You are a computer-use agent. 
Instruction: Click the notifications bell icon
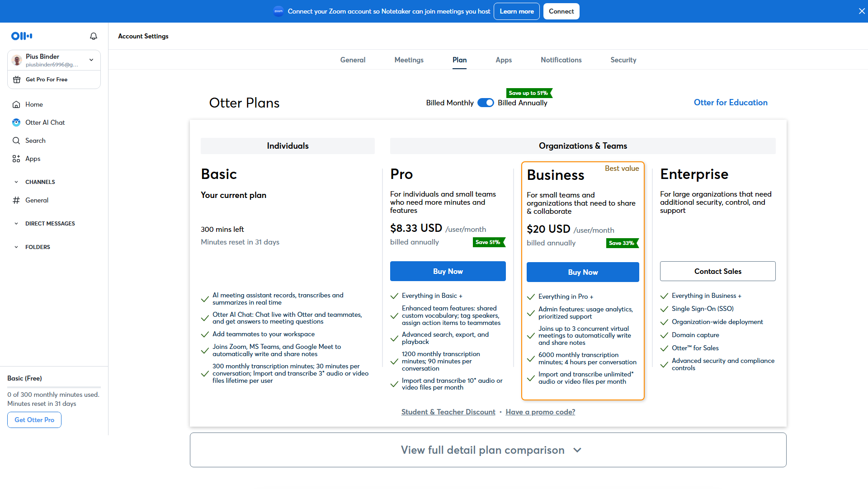tap(94, 36)
